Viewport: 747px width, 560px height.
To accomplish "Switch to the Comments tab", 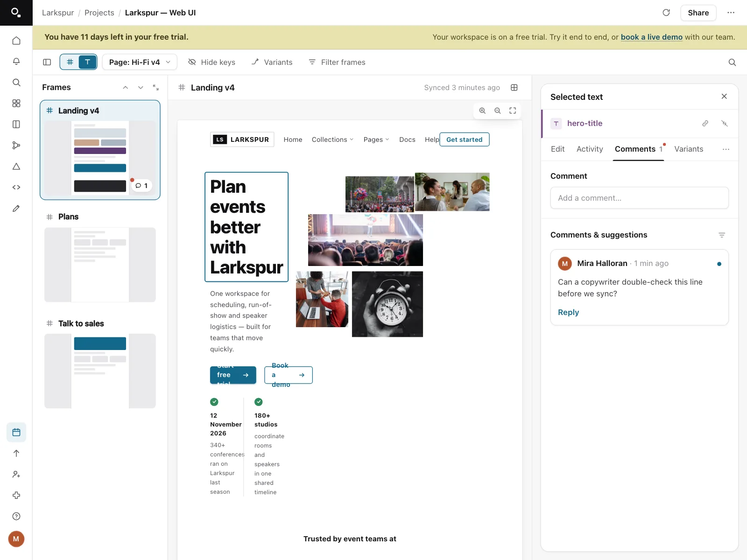I will [639, 149].
